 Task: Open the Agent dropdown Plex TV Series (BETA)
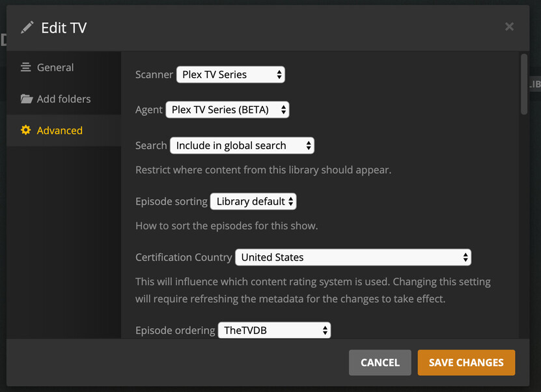click(x=227, y=110)
